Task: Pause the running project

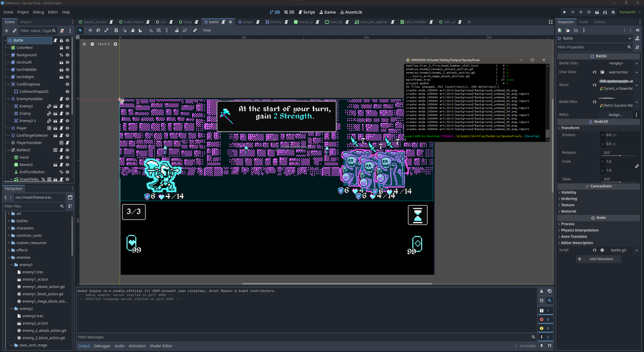Action: (x=573, y=12)
